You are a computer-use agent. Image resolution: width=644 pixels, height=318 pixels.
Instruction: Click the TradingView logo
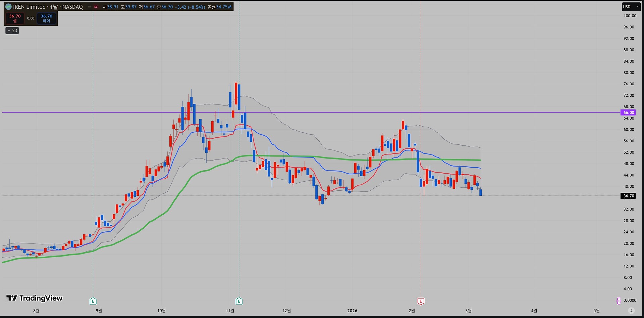(x=35, y=298)
